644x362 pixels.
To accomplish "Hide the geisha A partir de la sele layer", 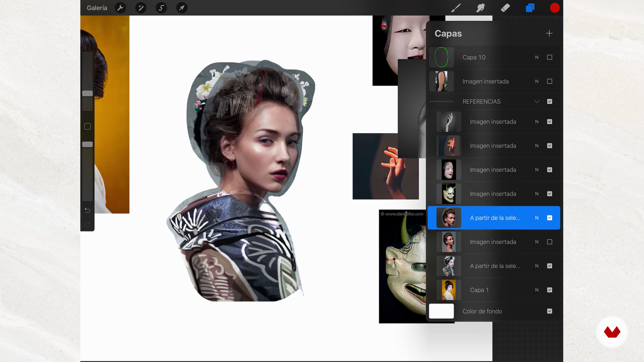I will [x=550, y=266].
